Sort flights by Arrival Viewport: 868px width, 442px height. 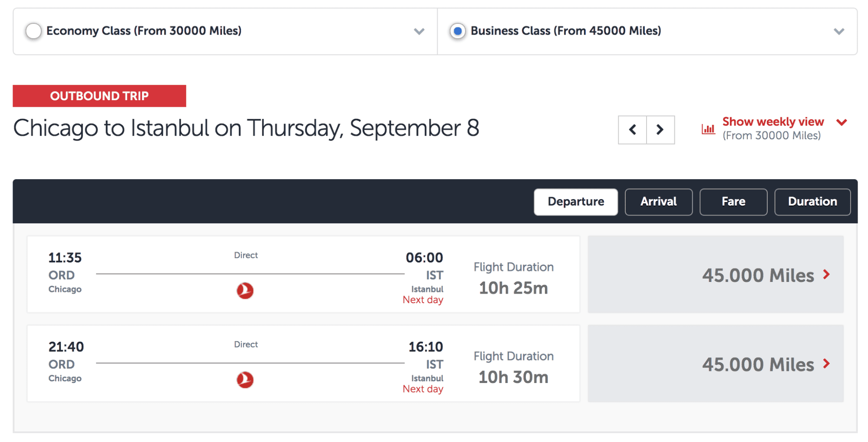(x=658, y=202)
